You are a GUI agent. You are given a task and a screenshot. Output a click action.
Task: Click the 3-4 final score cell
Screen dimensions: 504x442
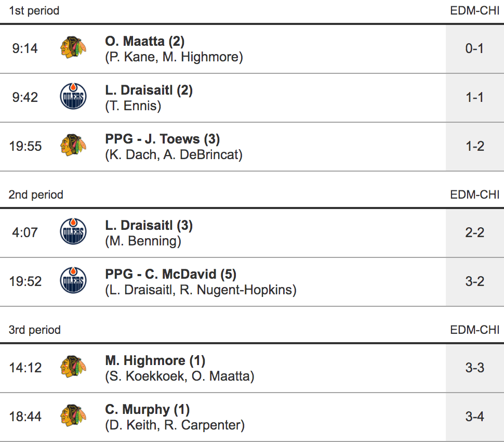pos(474,417)
